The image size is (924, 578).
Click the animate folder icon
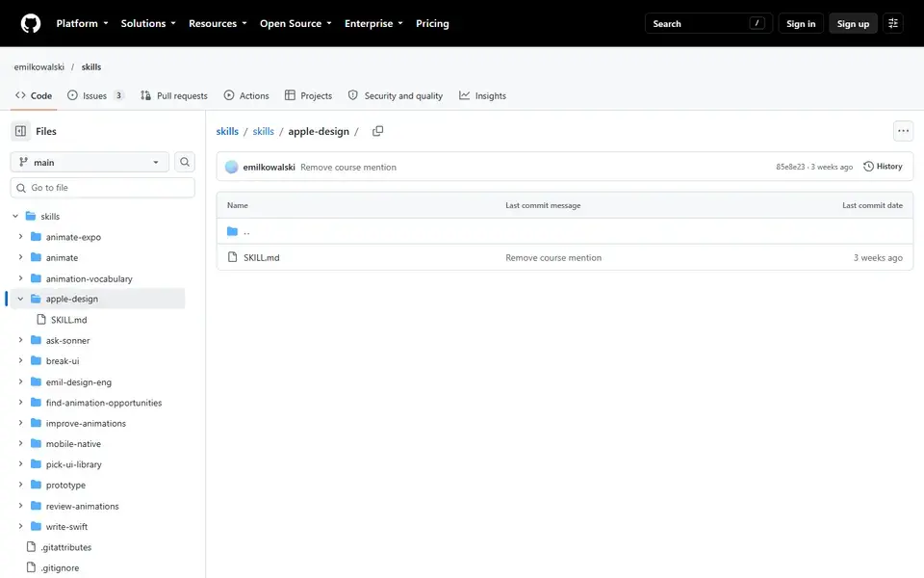pyautogui.click(x=36, y=257)
